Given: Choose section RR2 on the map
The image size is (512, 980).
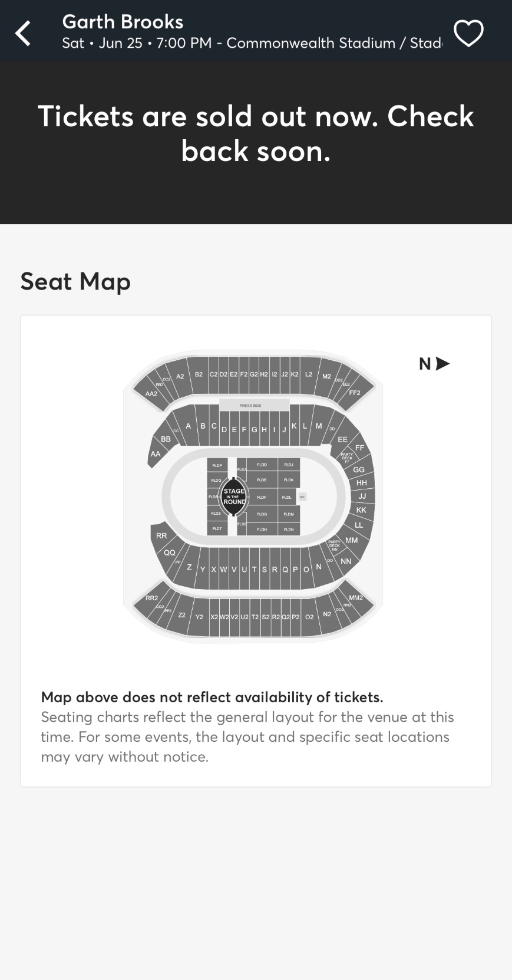Looking at the screenshot, I should click(x=151, y=598).
